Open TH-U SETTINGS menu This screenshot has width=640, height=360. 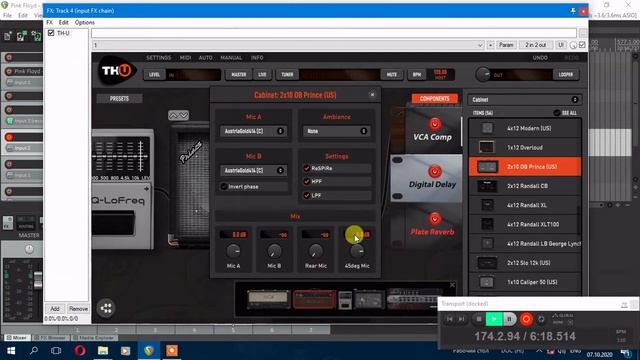[159, 58]
